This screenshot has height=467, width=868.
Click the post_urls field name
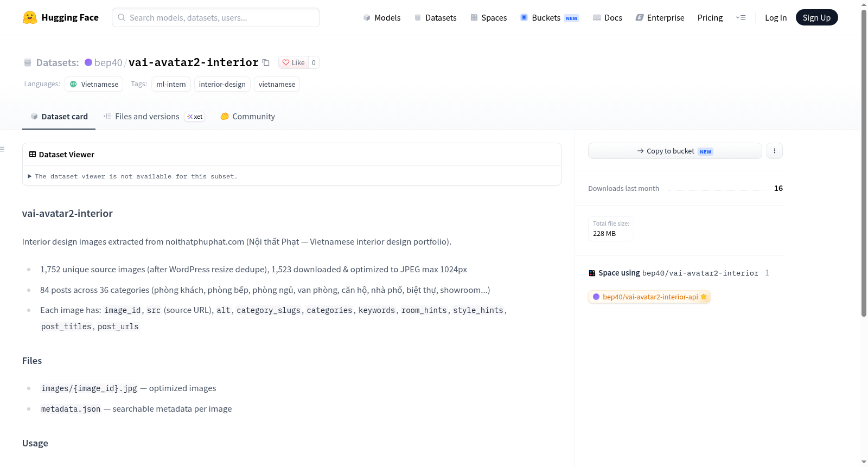[x=118, y=327]
